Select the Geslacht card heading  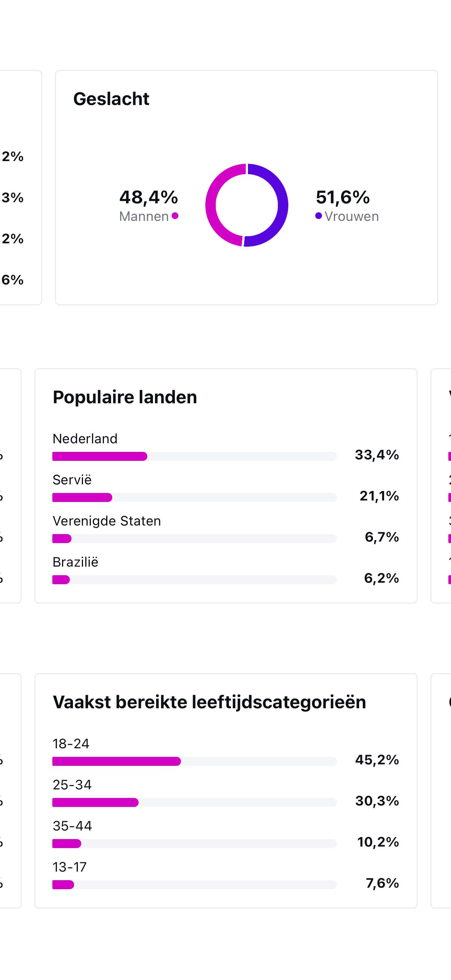pos(111,99)
